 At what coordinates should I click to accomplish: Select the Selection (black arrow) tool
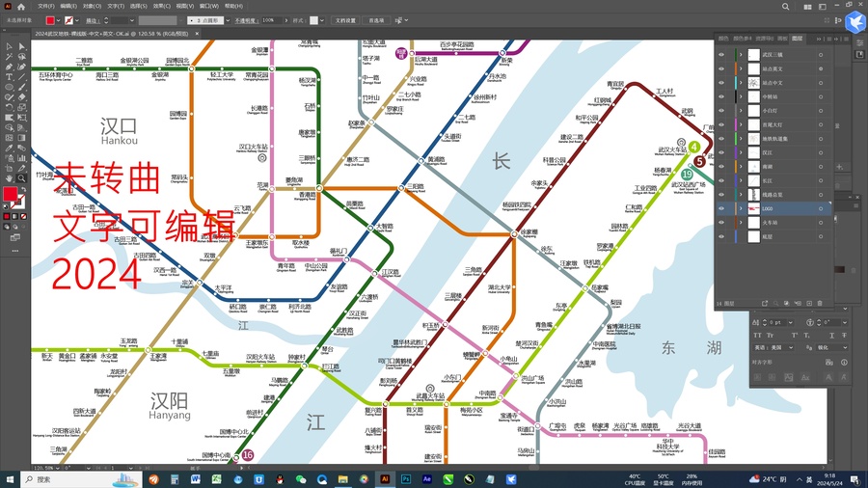click(10, 46)
